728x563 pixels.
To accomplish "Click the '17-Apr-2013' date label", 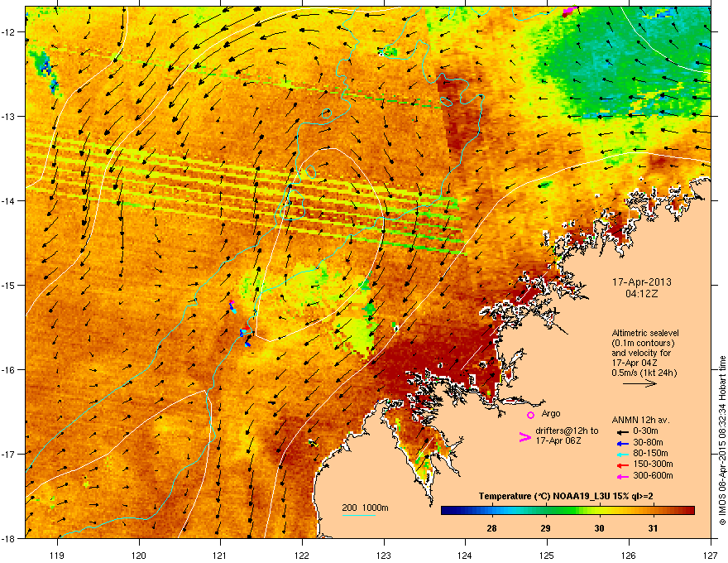I will tap(642, 282).
